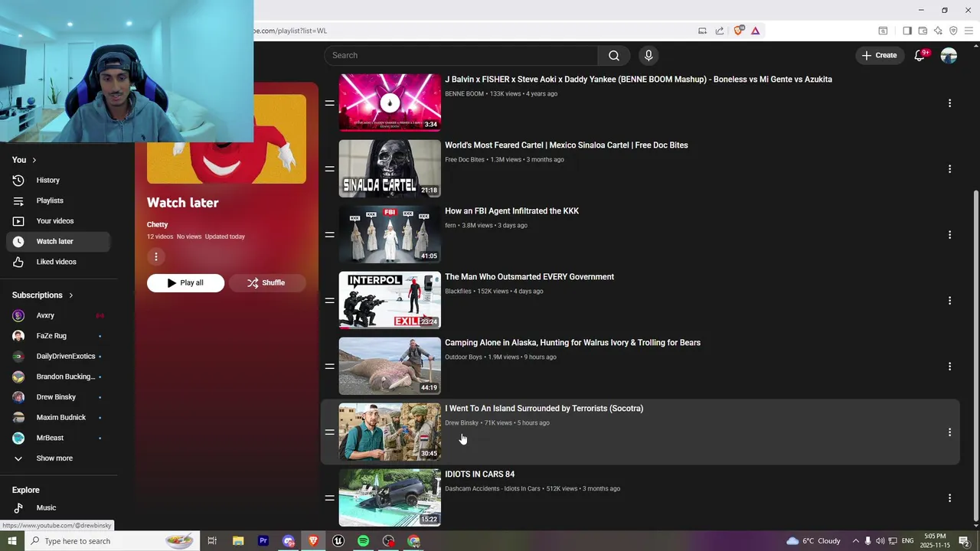Click the share page icon in address bar
Screen dimensions: 980x551
720,31
